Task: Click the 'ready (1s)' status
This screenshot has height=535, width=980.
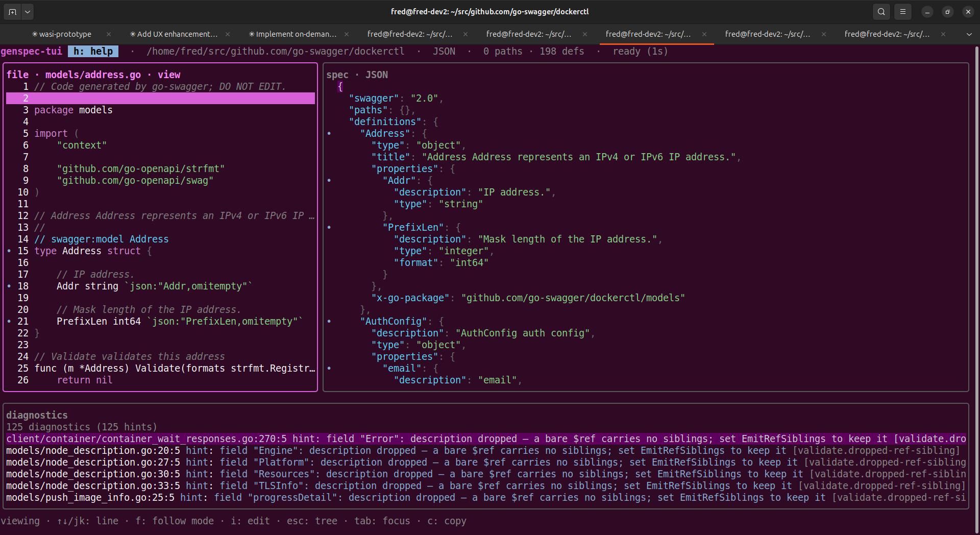Action: (x=640, y=51)
